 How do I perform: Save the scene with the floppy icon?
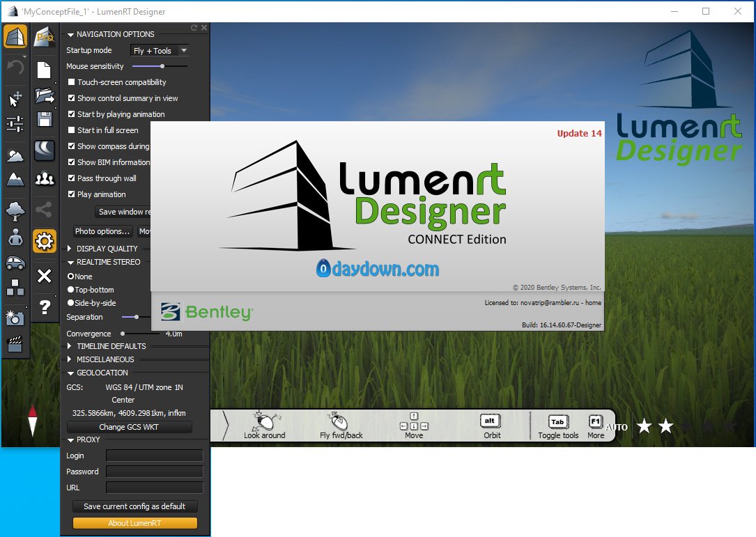click(45, 119)
